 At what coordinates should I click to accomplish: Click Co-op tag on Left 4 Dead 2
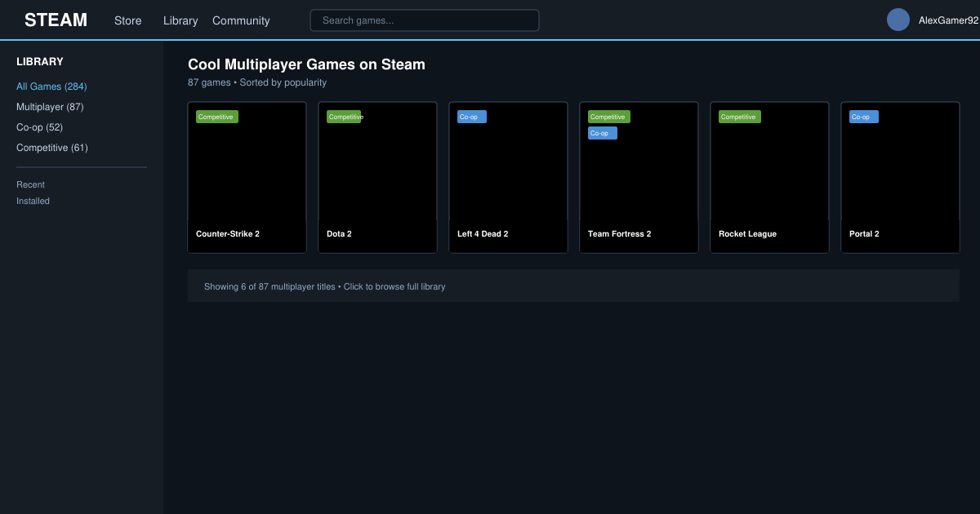tap(472, 117)
